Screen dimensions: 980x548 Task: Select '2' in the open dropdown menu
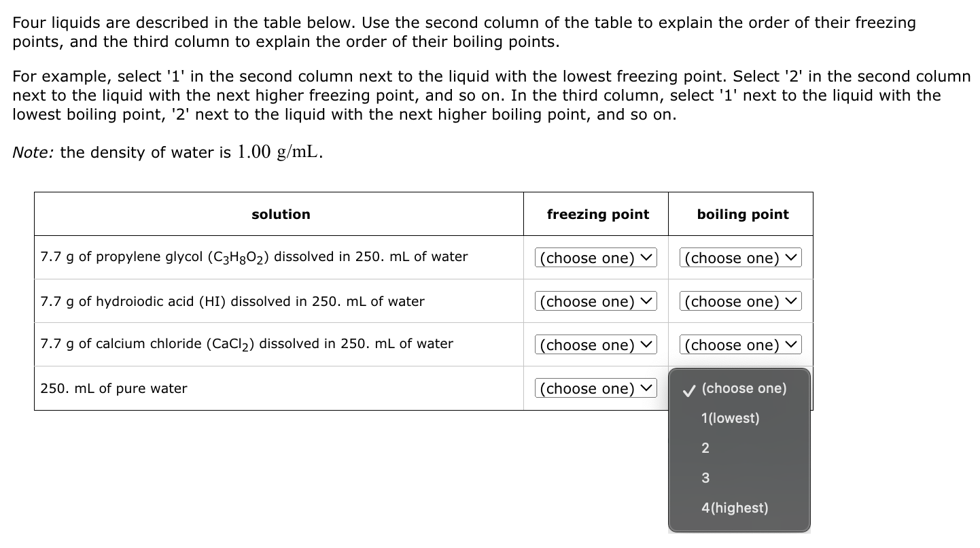point(705,448)
